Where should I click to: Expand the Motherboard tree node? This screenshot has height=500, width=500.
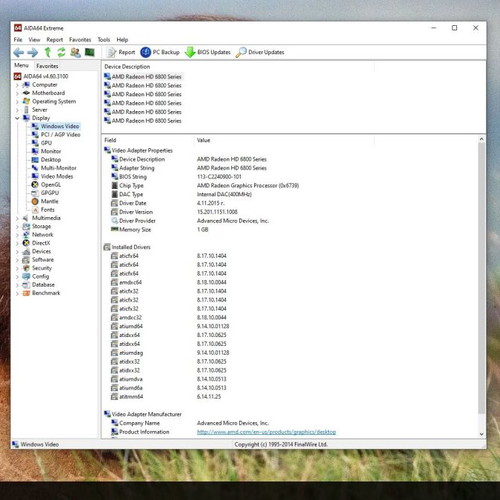point(17,93)
